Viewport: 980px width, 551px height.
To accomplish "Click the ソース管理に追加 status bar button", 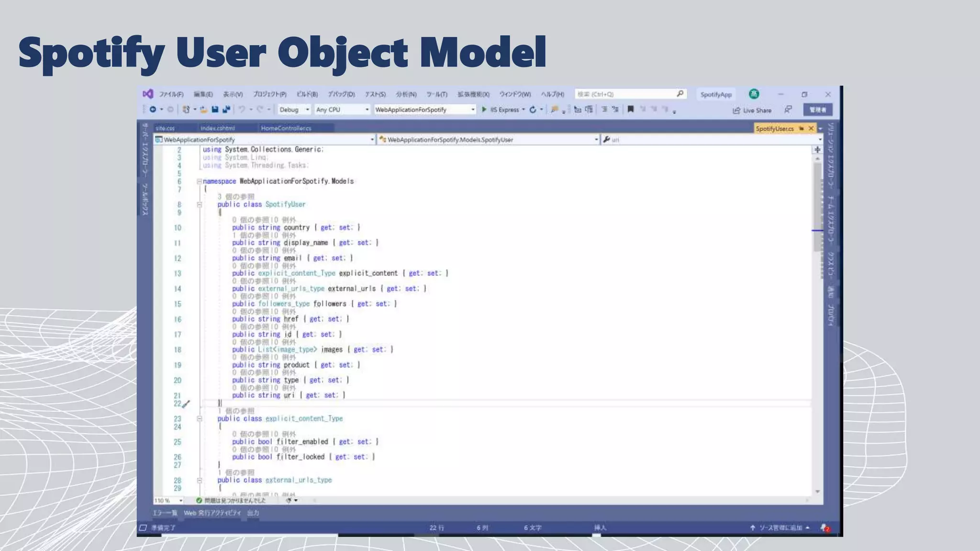I will pos(780,528).
